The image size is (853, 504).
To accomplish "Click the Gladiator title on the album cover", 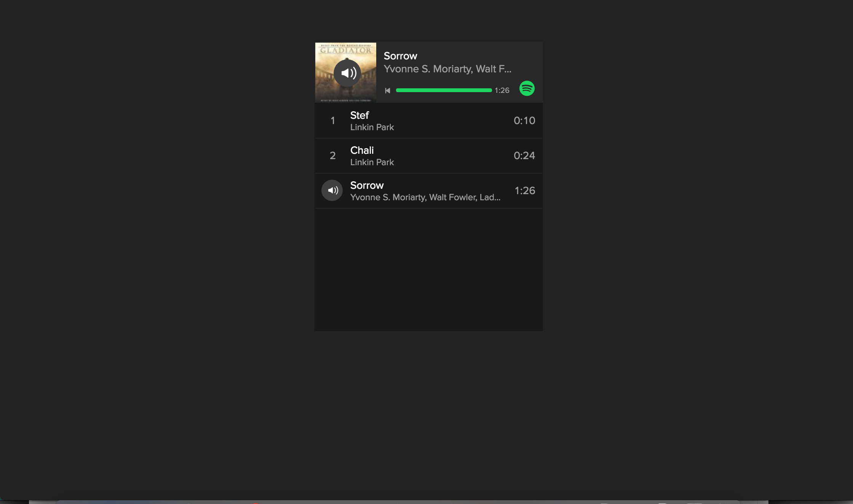I will [x=345, y=50].
